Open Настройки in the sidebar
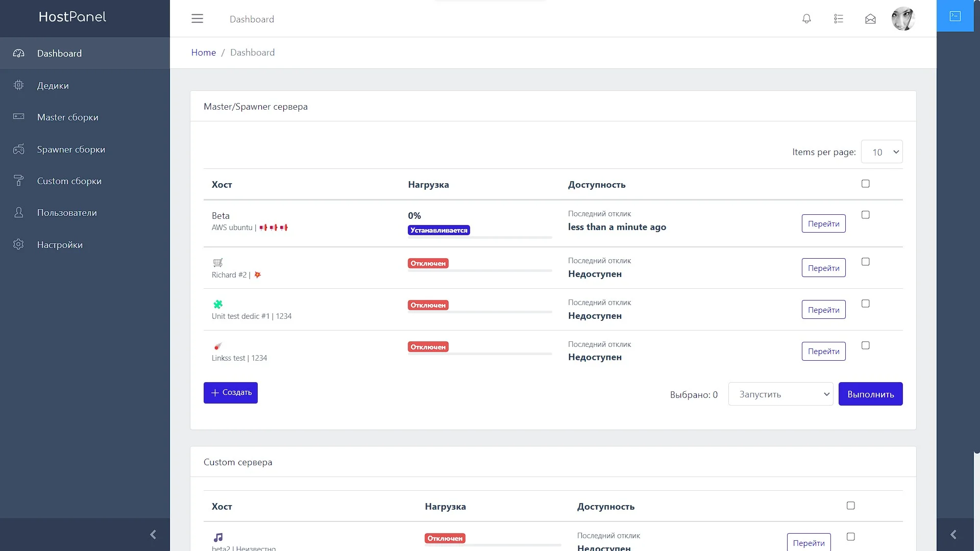Image resolution: width=980 pixels, height=551 pixels. (60, 245)
